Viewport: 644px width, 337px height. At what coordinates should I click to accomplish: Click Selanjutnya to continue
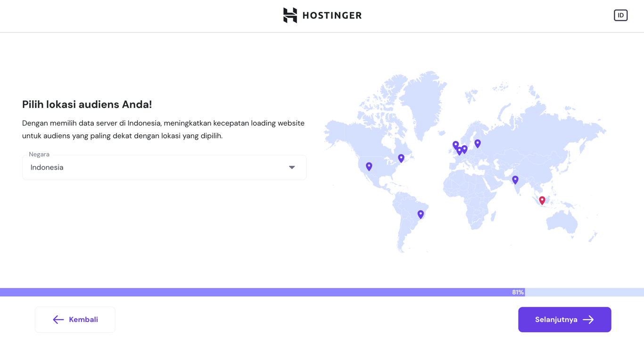(564, 320)
